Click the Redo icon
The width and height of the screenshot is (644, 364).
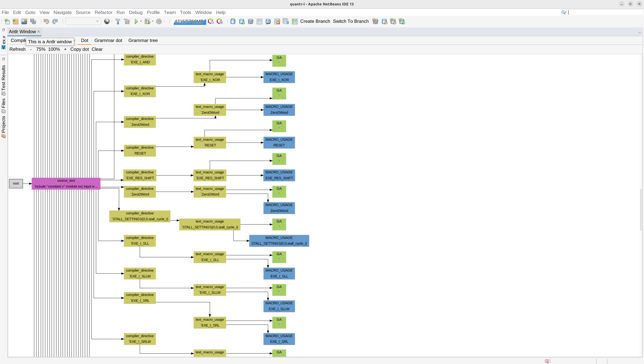[x=55, y=22]
